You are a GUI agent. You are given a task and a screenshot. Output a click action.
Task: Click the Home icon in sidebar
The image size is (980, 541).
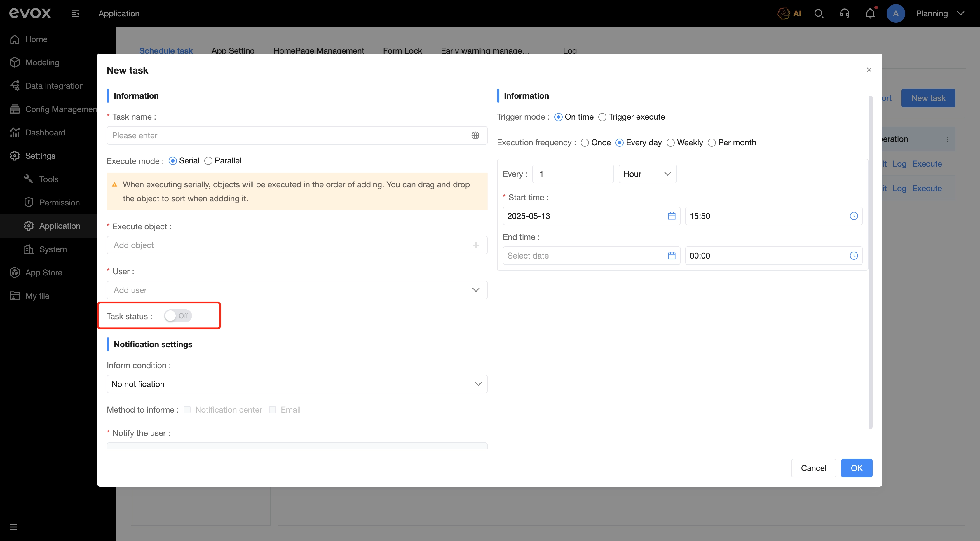click(x=15, y=39)
